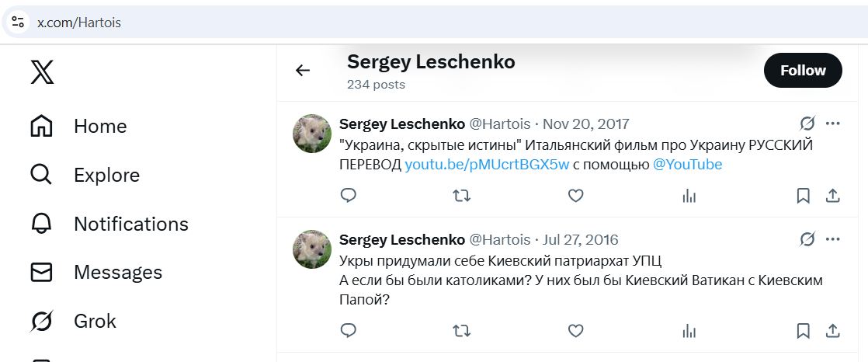The image size is (868, 362).
Task: Share the Nov 20, 2017 post
Action: (x=832, y=196)
